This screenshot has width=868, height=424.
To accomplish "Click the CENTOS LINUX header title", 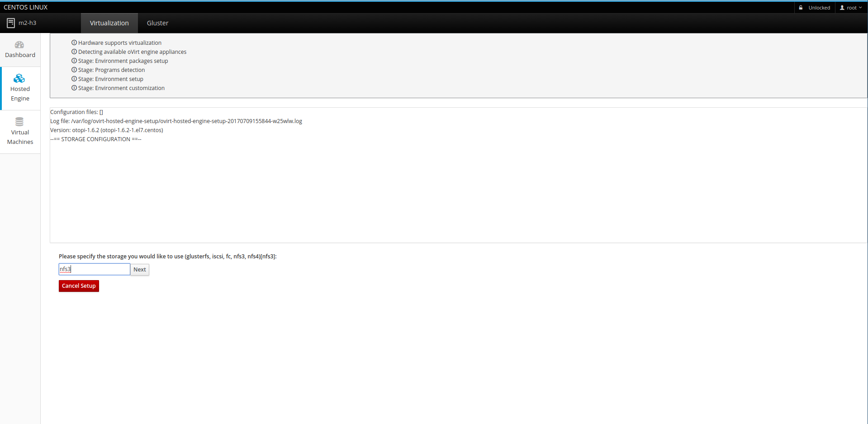I will point(26,7).
